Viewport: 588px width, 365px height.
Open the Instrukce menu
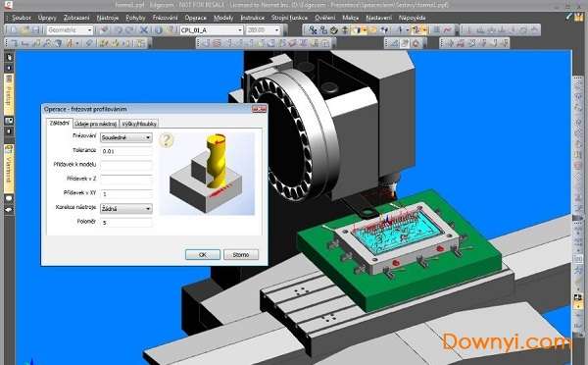(253, 18)
